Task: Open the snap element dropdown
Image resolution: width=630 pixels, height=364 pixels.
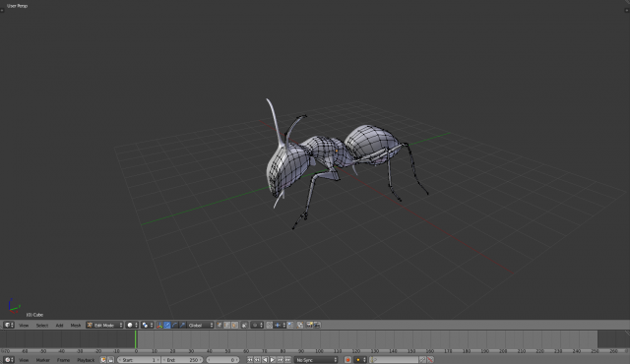Action: coord(280,325)
